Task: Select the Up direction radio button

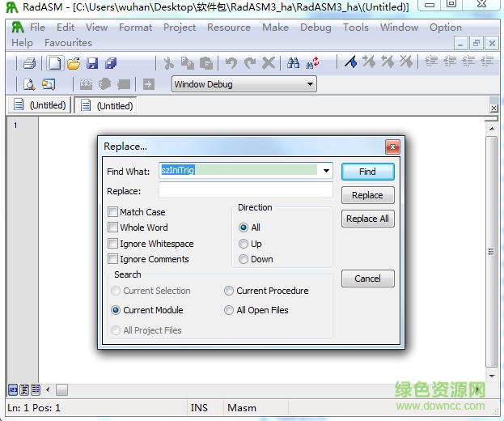Action: click(x=244, y=244)
